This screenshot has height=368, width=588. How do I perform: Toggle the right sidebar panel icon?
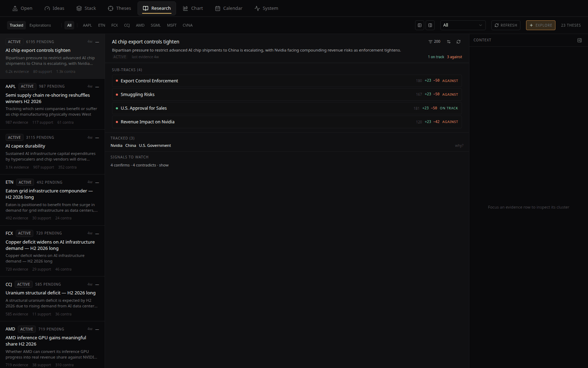click(430, 25)
